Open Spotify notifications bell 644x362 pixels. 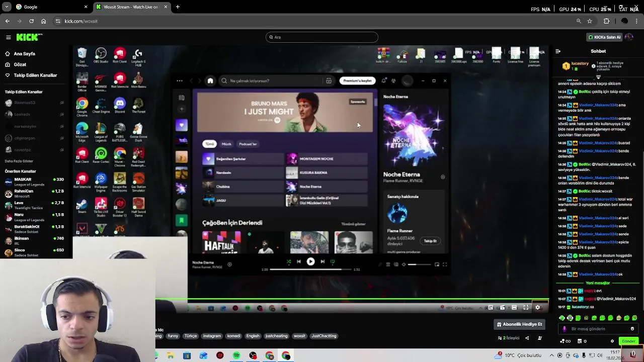tap(384, 80)
